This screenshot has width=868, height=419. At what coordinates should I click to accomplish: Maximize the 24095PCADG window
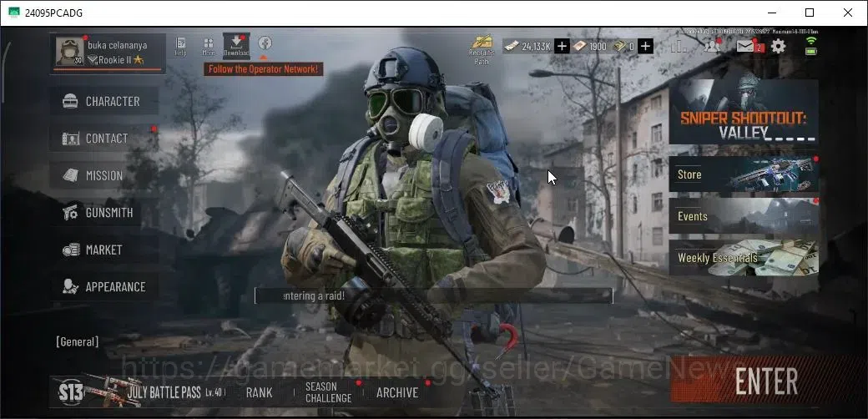coord(810,13)
